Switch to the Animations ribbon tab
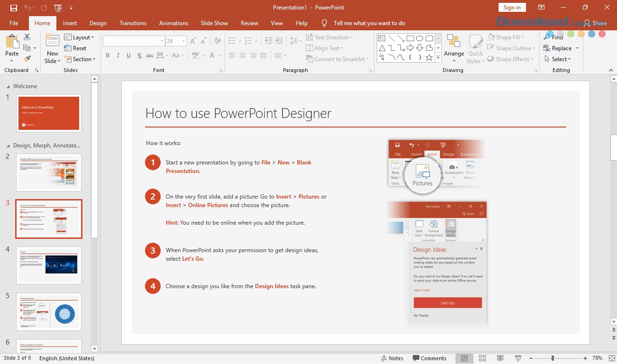The width and height of the screenshot is (617, 364). [x=173, y=23]
